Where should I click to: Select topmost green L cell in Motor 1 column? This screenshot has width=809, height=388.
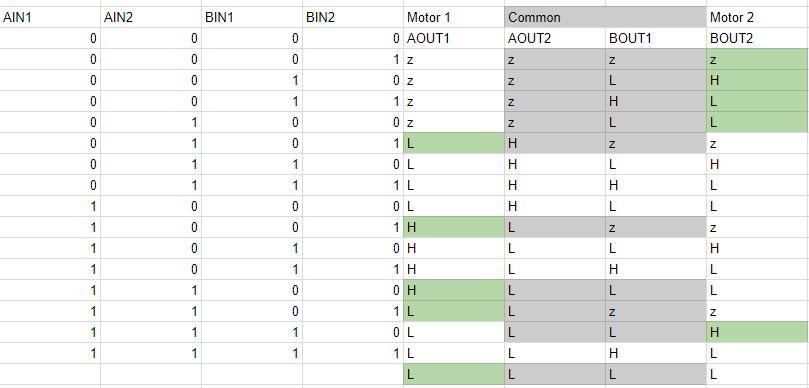pos(454,143)
